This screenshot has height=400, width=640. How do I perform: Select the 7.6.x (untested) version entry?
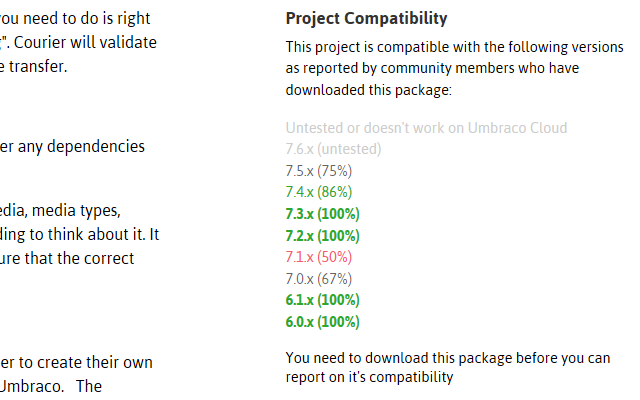333,149
